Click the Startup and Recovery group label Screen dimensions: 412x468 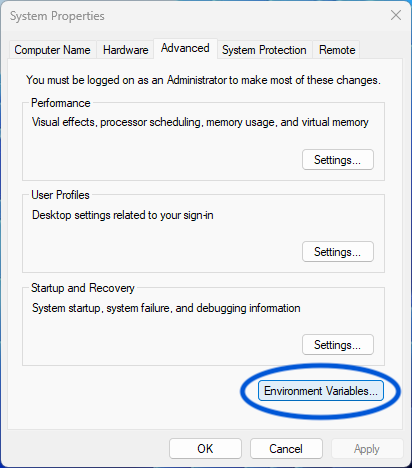83,288
